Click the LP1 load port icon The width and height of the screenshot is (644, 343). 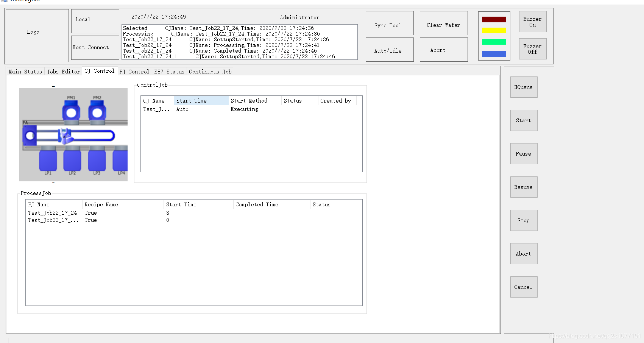click(48, 160)
